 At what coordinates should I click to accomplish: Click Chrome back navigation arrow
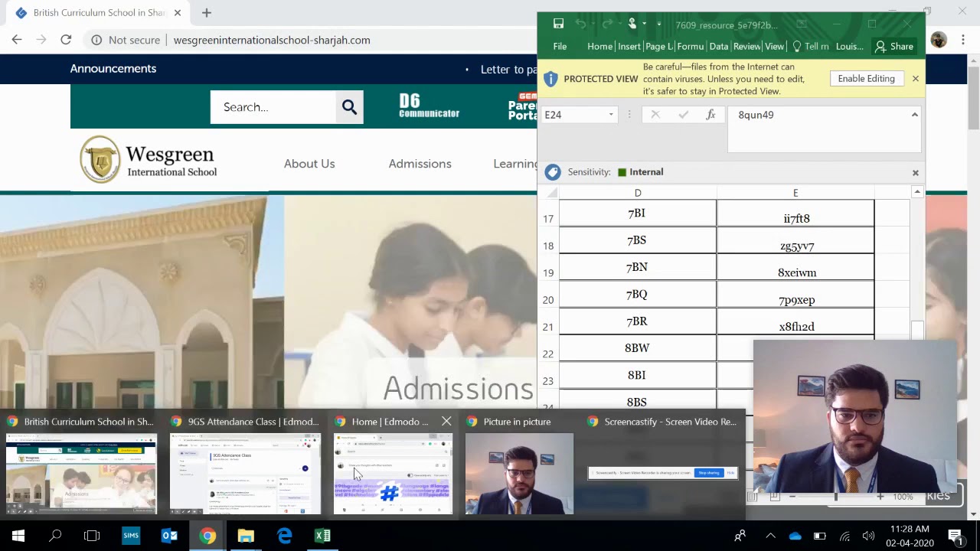coord(17,40)
